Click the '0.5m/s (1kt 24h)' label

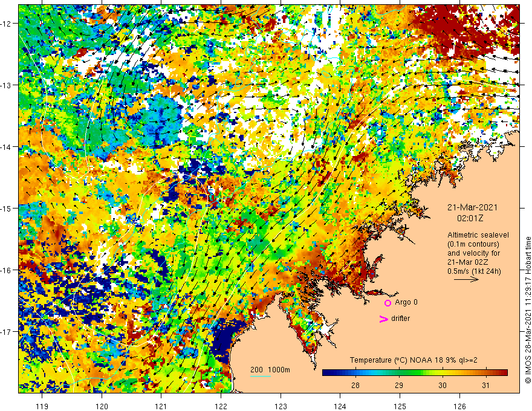click(474, 271)
